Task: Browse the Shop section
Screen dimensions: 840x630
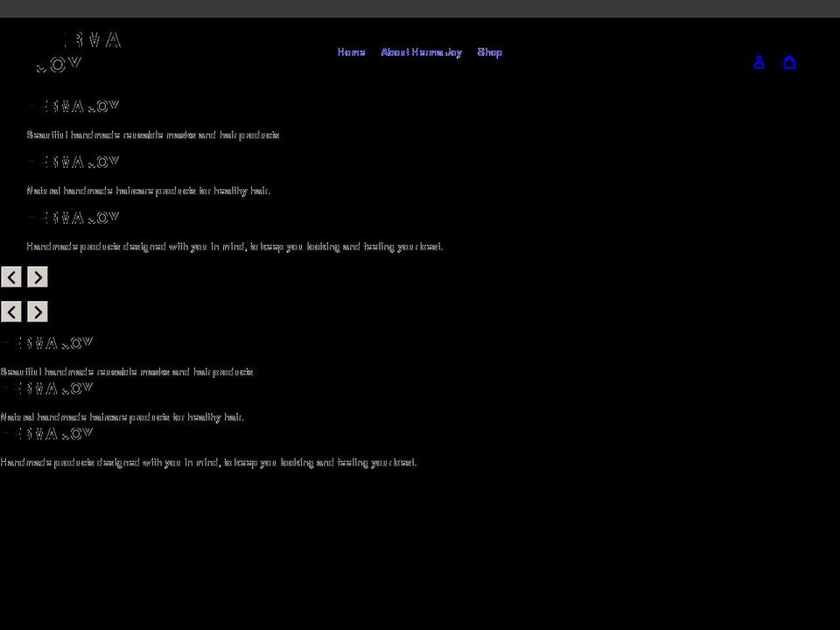Action: tap(490, 52)
